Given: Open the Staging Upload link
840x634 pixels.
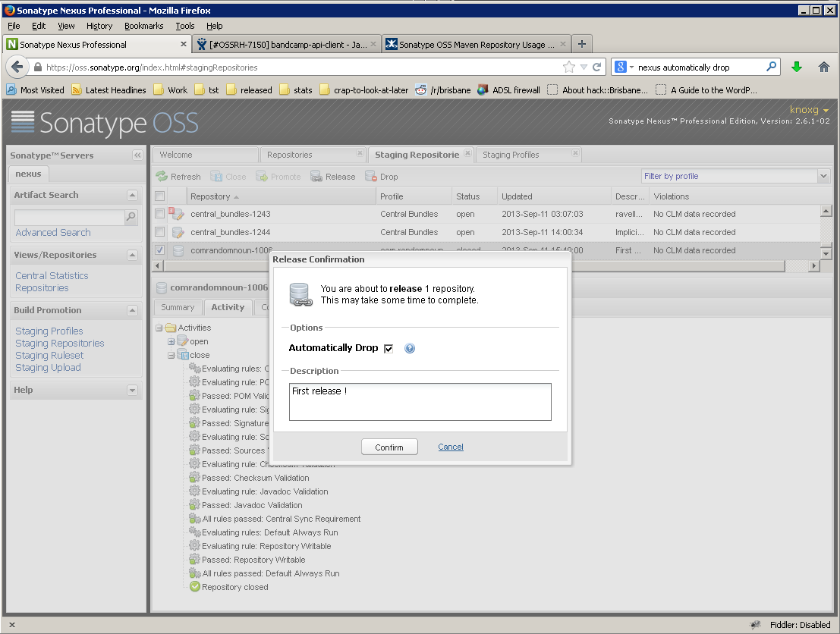Looking at the screenshot, I should click(x=49, y=367).
